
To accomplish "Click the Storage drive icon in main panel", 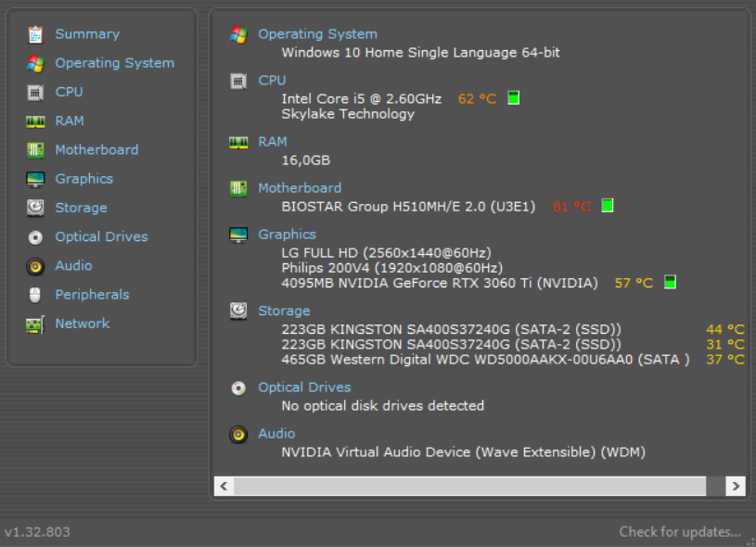I will coord(238,311).
